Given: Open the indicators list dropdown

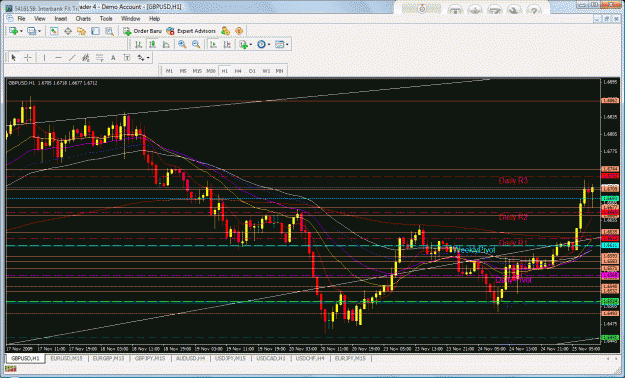Looking at the screenshot, I should (x=251, y=45).
